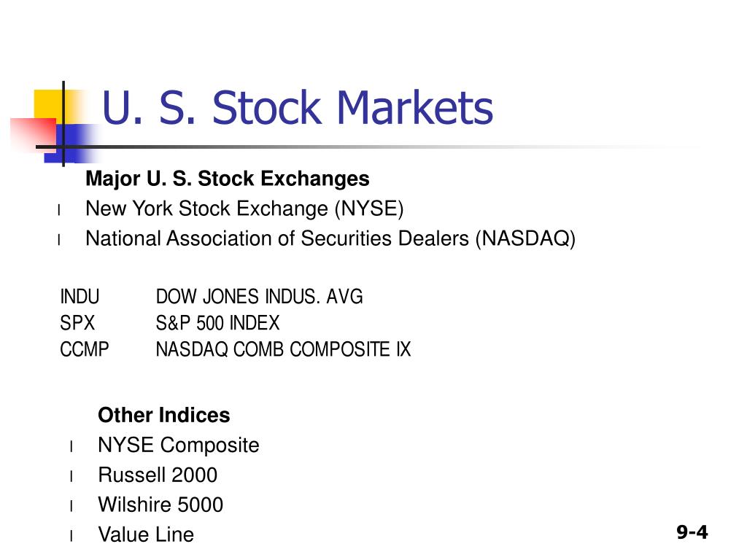The image size is (747, 560).
Task: Click the bullet marker beside Russell 2000
Action: click(71, 476)
